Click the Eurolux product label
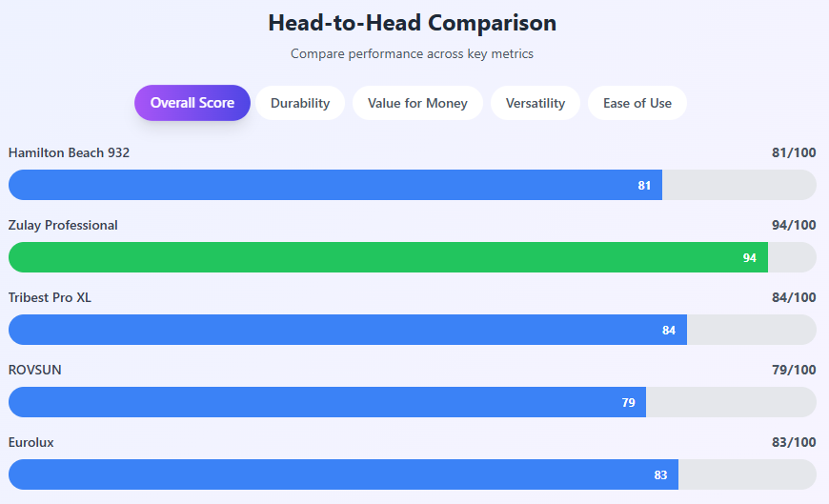The image size is (829, 504). (x=33, y=442)
